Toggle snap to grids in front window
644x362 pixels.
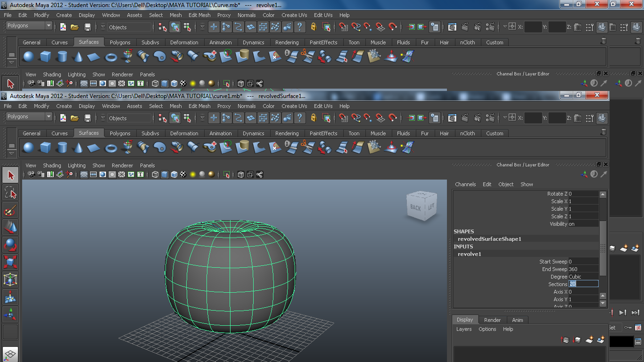tap(344, 118)
